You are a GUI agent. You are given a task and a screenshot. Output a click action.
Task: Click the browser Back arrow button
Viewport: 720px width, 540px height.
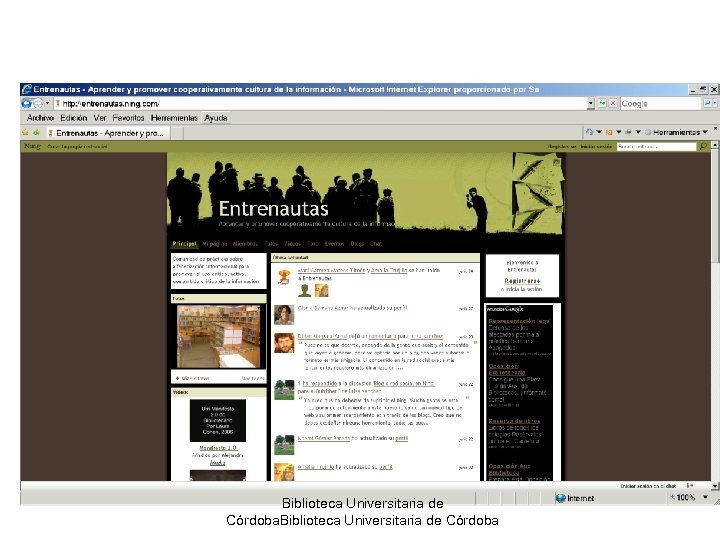coord(27,103)
